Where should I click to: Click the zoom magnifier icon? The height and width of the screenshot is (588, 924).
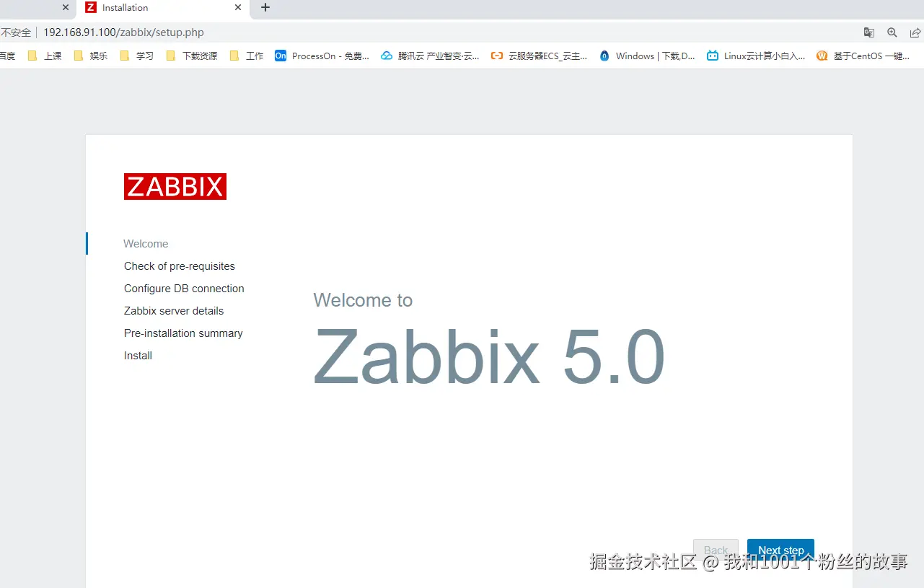tap(892, 32)
